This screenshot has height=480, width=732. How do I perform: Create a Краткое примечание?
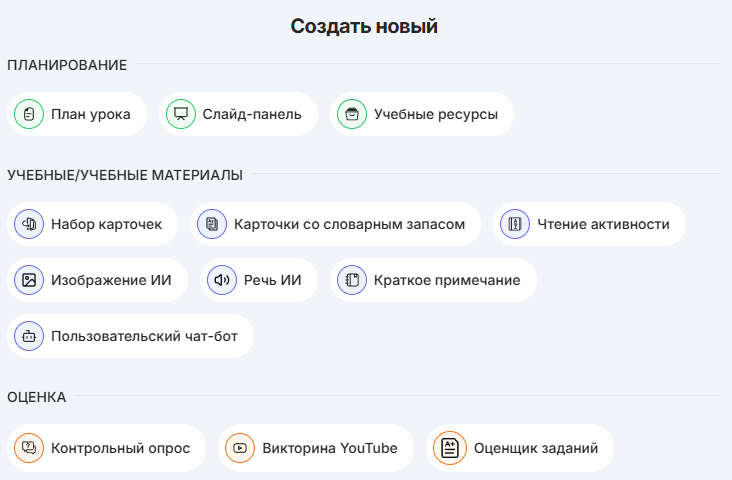(433, 280)
